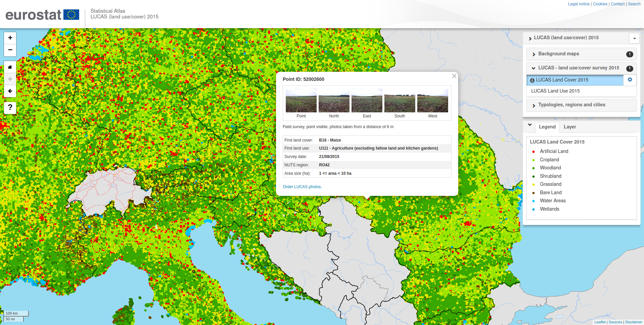This screenshot has height=325, width=644.
Task: Expand the LUCAS (land use/cover) 2015 panel header
Action: click(x=566, y=38)
